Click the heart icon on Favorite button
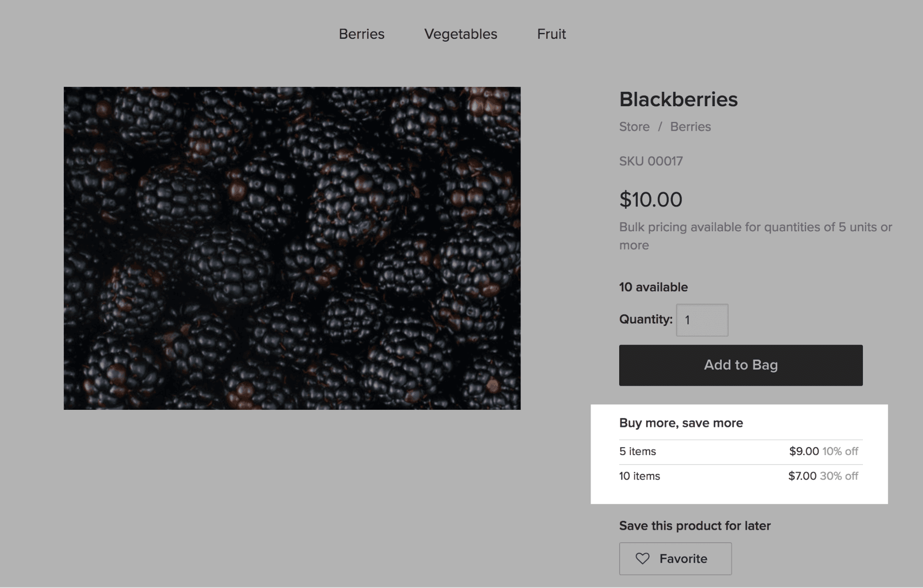Screen dimensions: 923x588 click(x=642, y=558)
